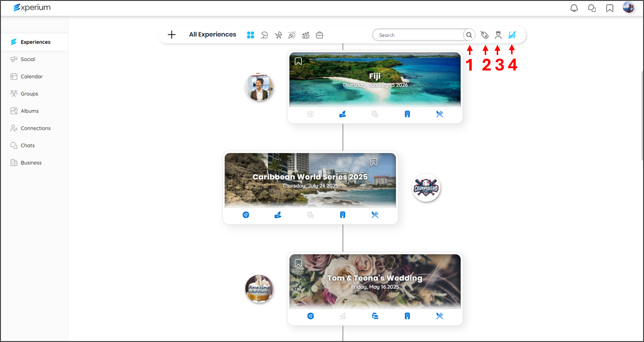The height and width of the screenshot is (342, 644).
Task: Go to Groups in the sidebar
Action: tap(29, 94)
